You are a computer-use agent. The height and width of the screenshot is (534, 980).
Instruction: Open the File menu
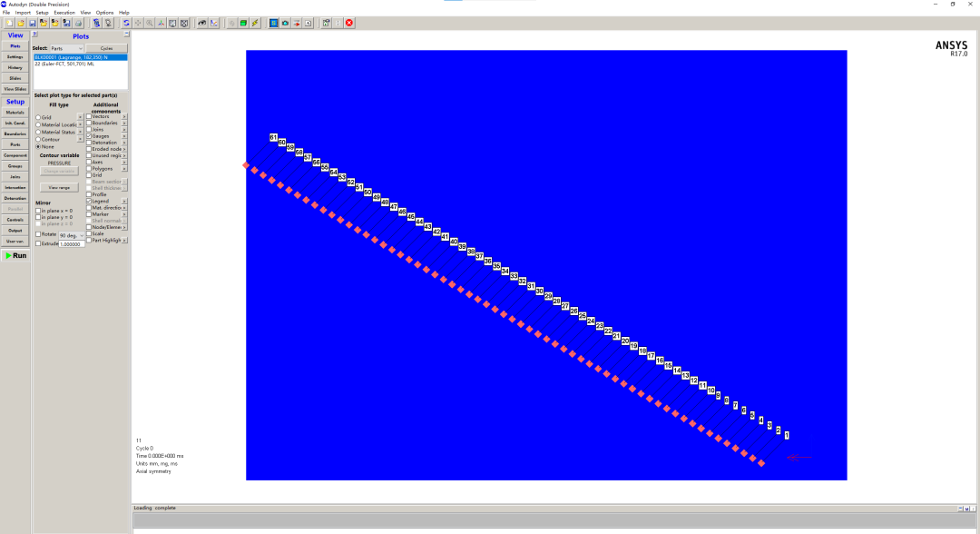(6, 13)
